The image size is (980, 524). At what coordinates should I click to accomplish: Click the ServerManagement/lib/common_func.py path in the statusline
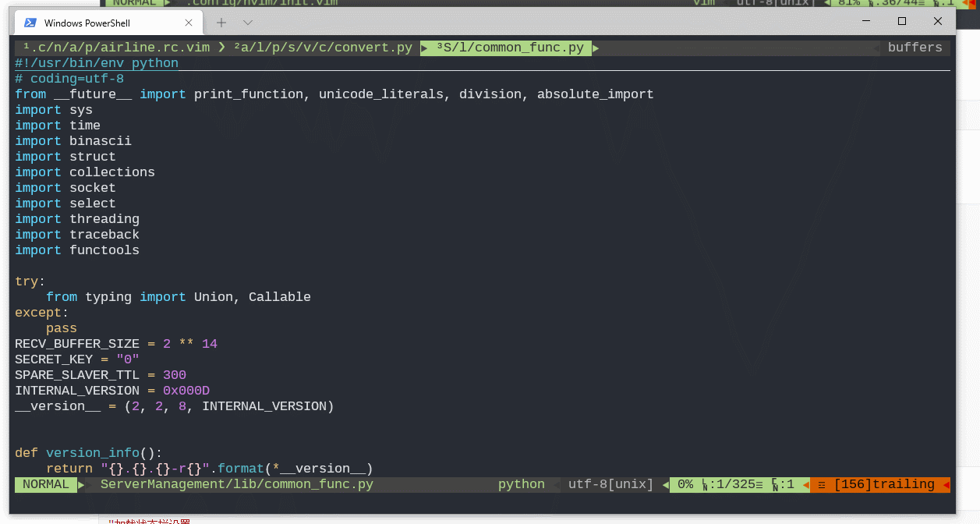point(237,484)
